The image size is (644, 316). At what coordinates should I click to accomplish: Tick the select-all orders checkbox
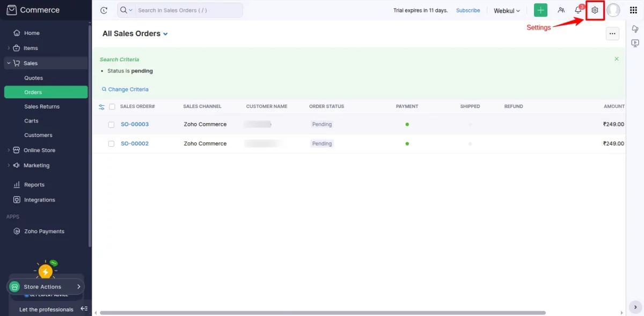[112, 106]
